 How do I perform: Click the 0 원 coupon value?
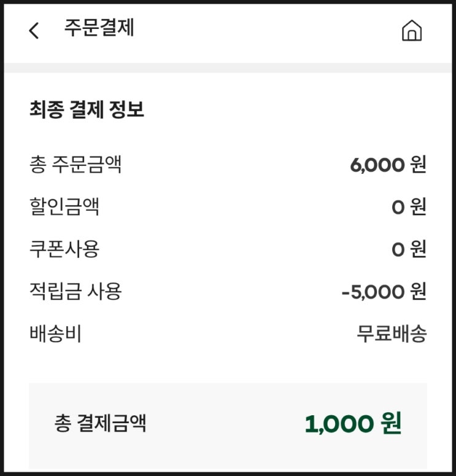[409, 250]
